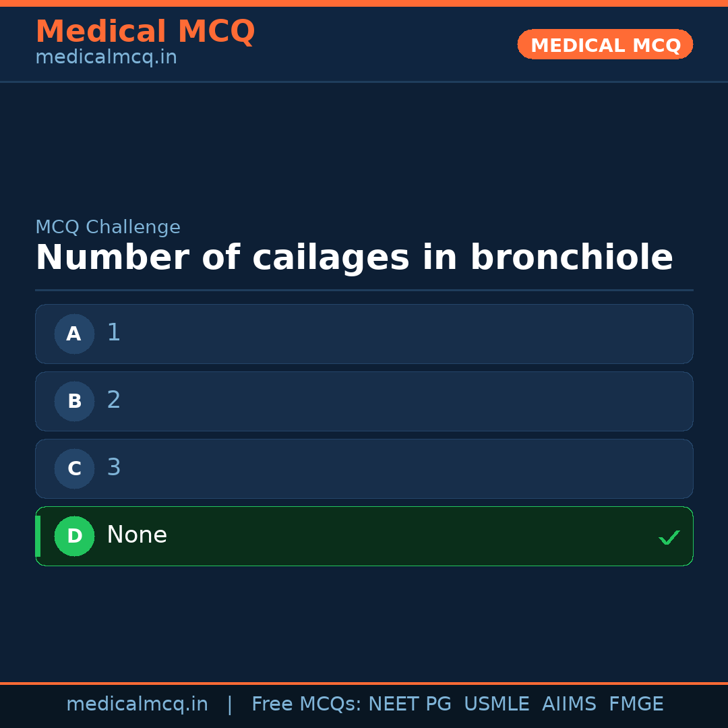Click the NEET PG footer tab
This screenshot has height=728, width=728.
[409, 703]
